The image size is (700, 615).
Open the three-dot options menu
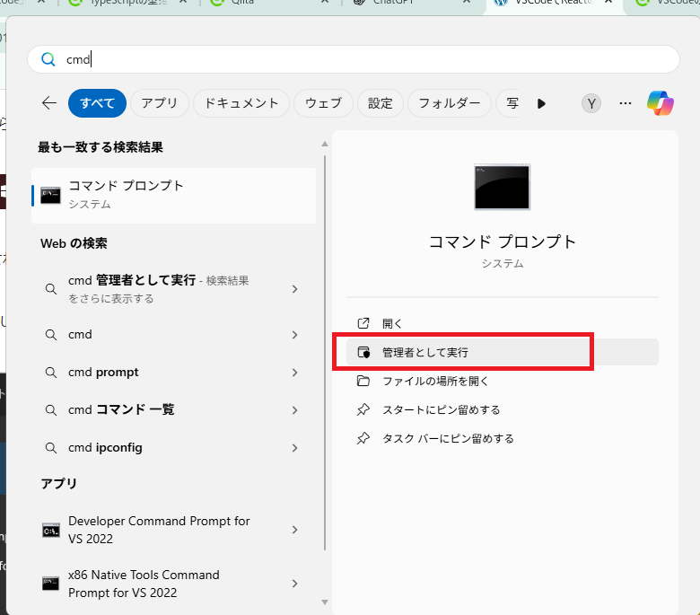(x=626, y=103)
